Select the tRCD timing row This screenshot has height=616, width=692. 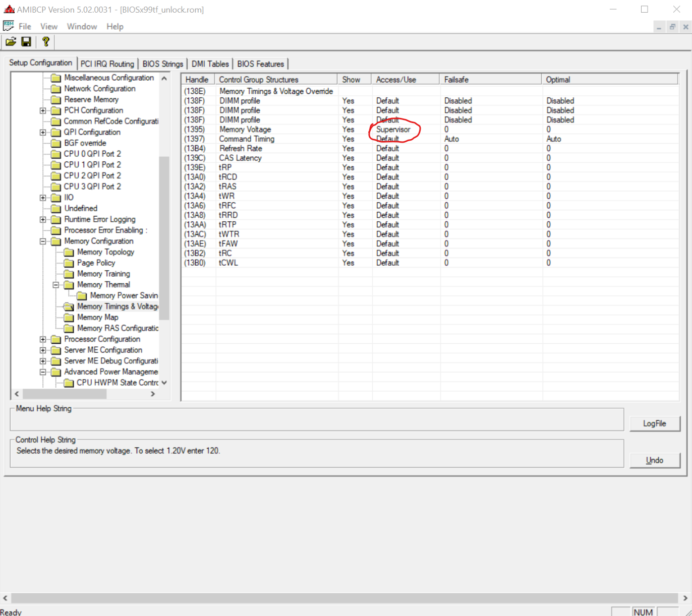coord(430,177)
